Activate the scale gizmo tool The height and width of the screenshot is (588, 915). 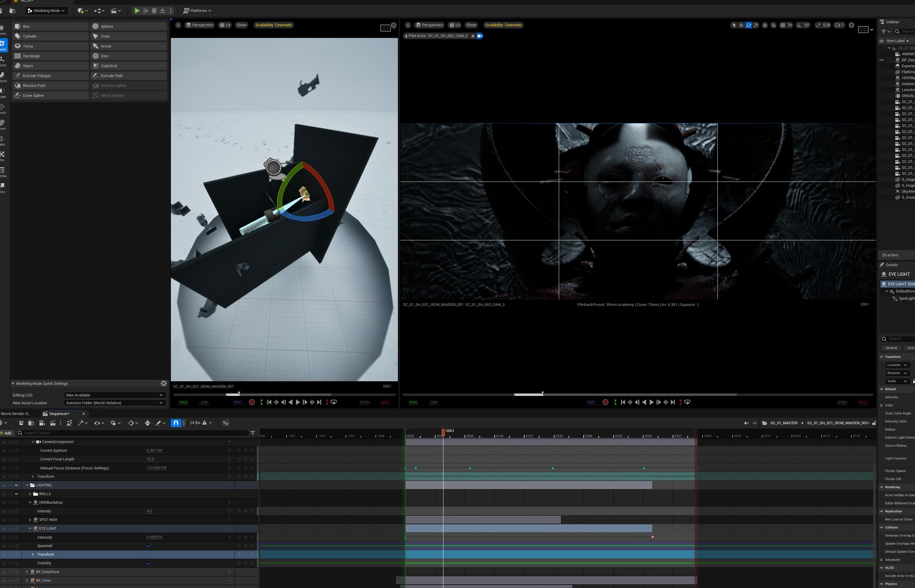(756, 25)
